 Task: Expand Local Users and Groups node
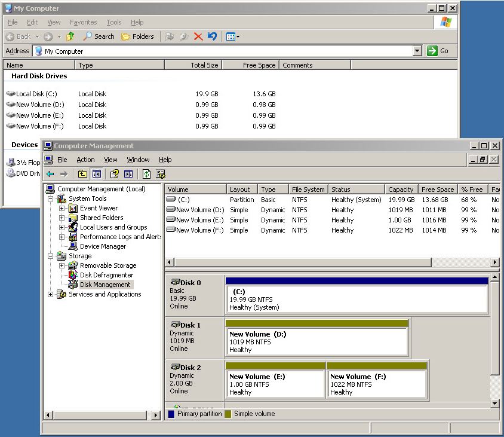(62, 228)
